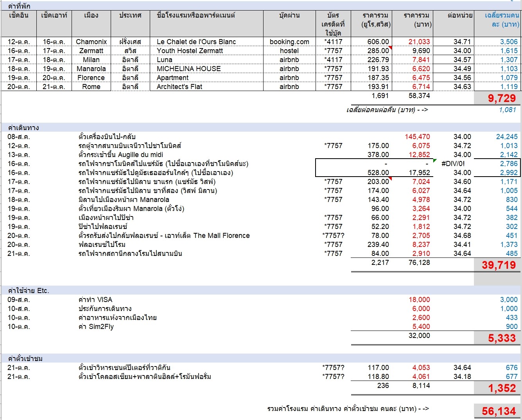Select the hostel booking-source cell
Viewport: 522px width, 420px height.
coord(289,51)
